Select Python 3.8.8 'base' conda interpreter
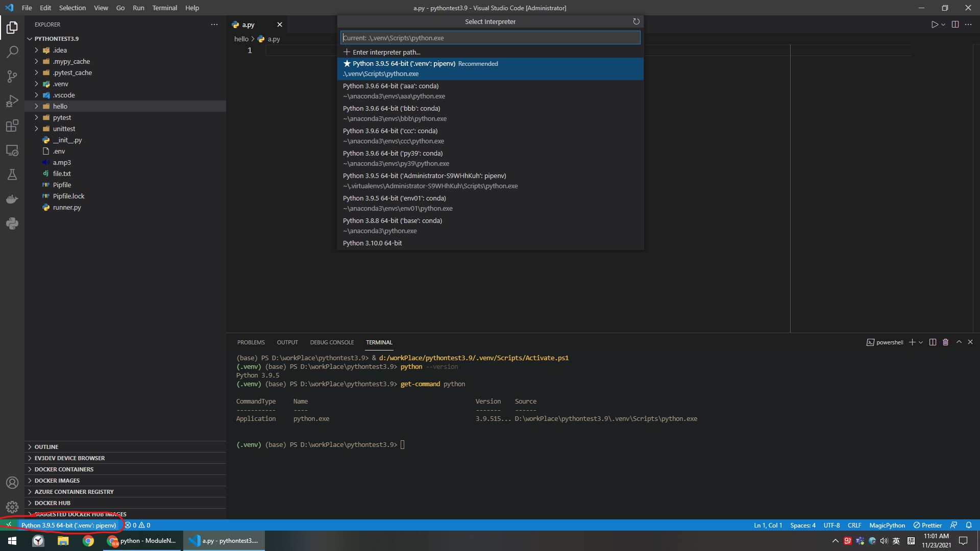 (490, 226)
